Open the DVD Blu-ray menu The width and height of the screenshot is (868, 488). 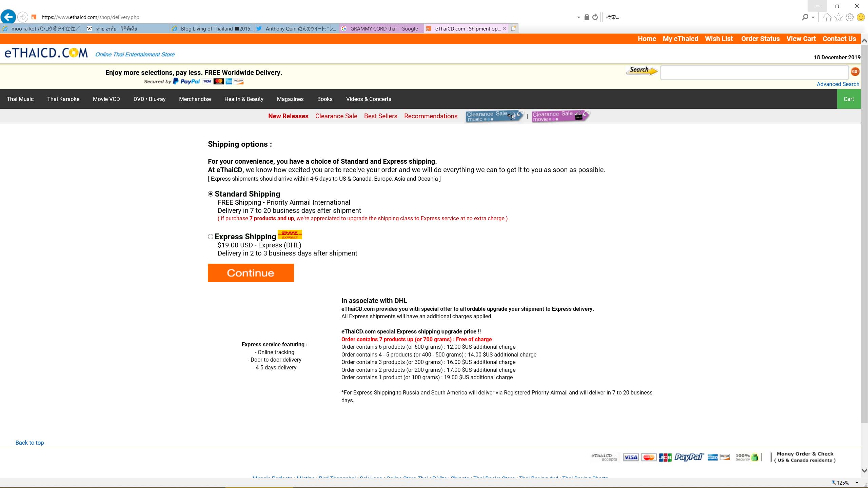pyautogui.click(x=150, y=99)
